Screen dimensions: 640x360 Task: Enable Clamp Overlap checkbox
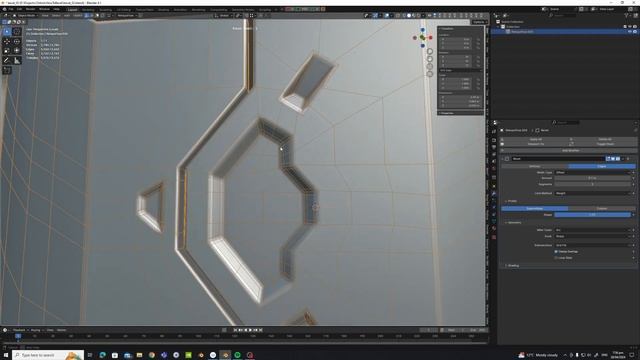point(556,251)
